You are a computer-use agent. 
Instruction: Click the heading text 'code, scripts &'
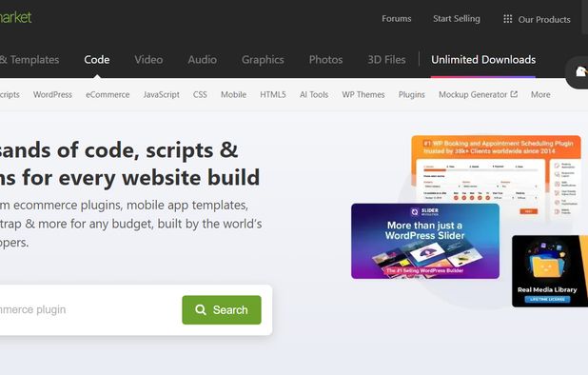pos(161,150)
